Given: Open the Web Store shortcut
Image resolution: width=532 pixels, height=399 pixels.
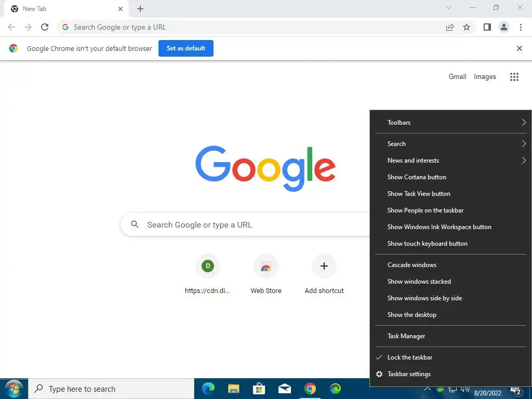Looking at the screenshot, I should 266,274.
